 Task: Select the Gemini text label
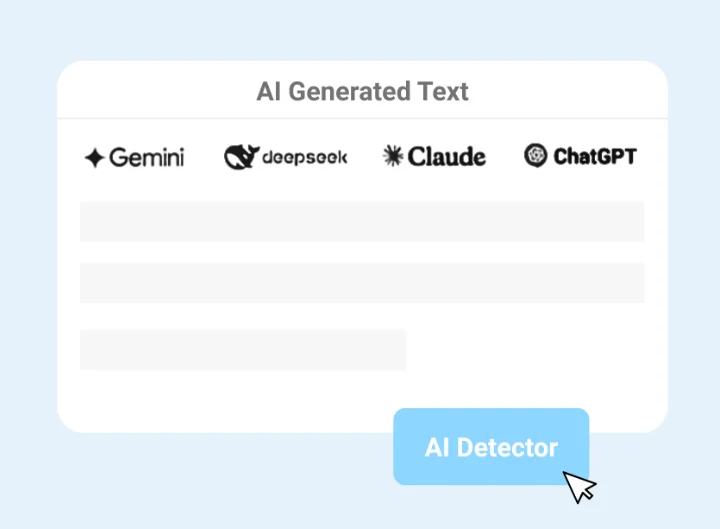(x=146, y=157)
